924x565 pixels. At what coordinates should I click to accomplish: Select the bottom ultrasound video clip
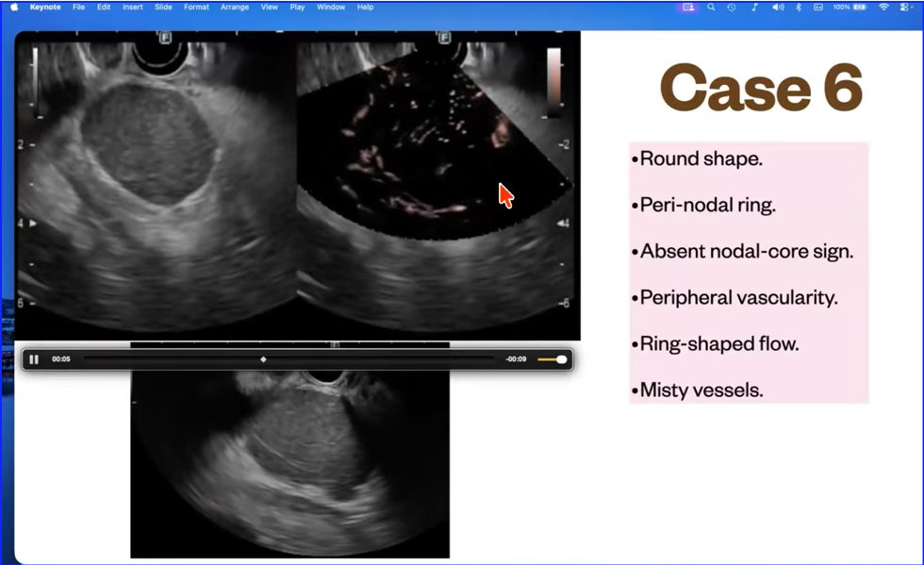pos(290,463)
